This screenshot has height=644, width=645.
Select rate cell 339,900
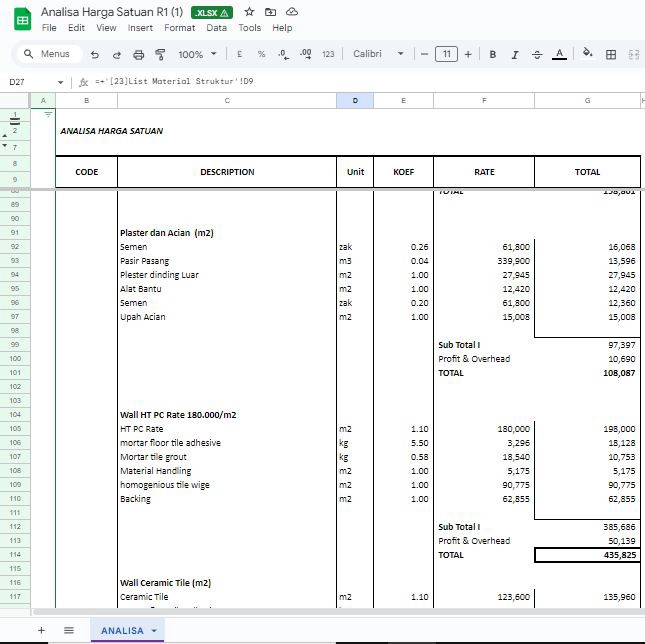click(484, 261)
